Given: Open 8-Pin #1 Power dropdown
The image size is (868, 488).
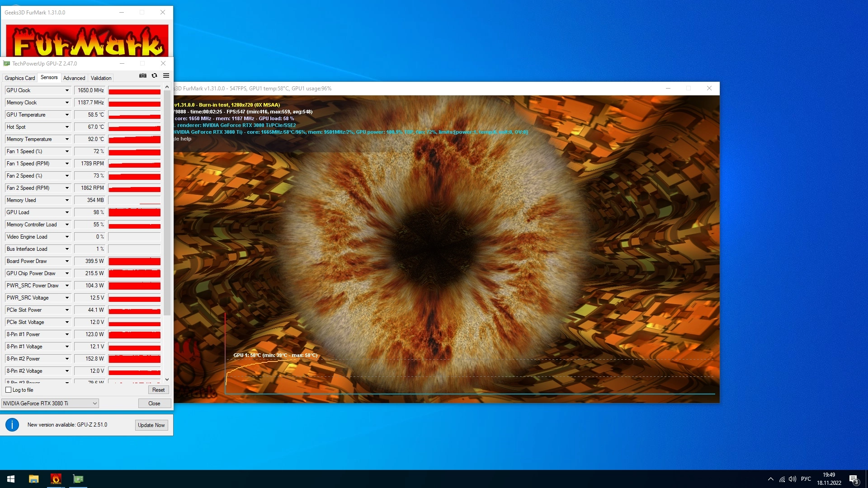Looking at the screenshot, I should (x=67, y=334).
